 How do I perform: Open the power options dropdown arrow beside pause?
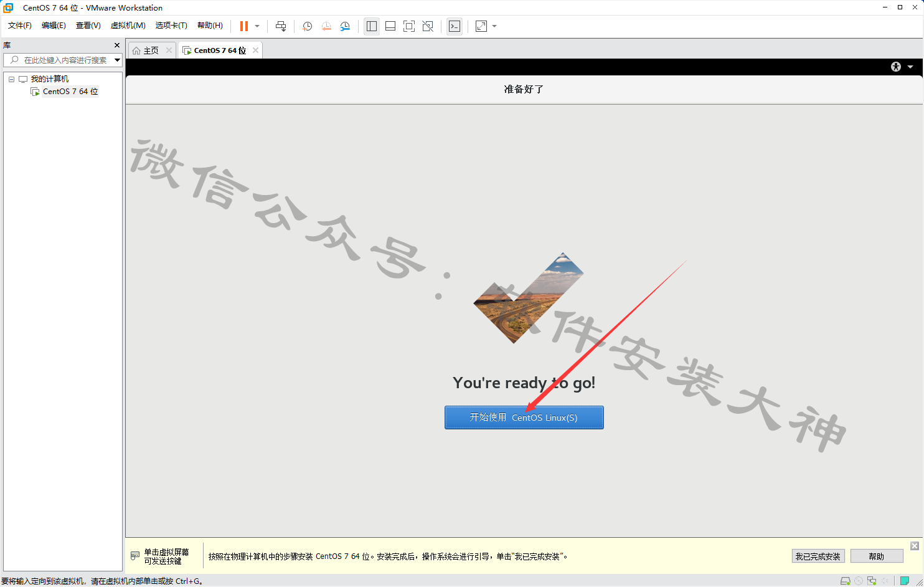pyautogui.click(x=257, y=26)
